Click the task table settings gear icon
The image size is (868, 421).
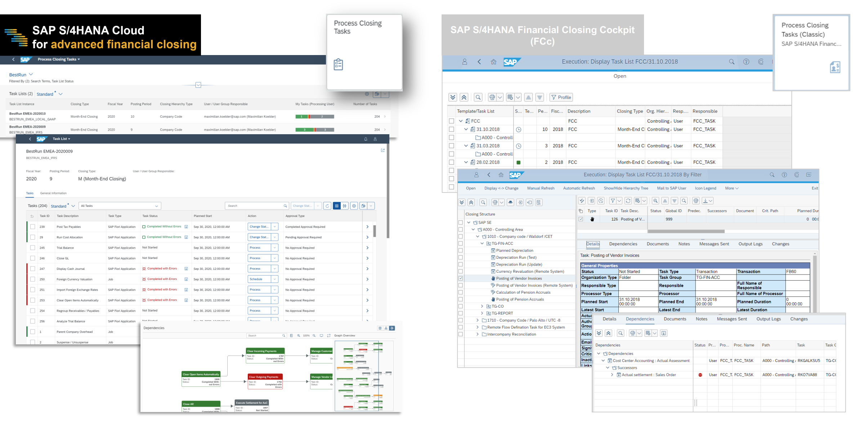tap(354, 206)
